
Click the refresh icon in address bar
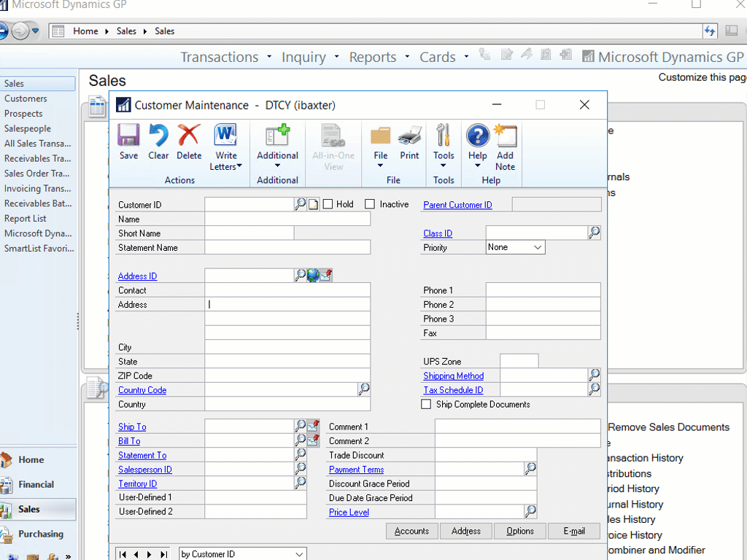point(710,31)
